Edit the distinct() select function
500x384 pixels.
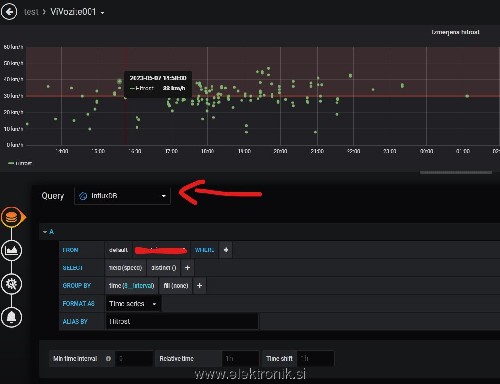coord(163,268)
